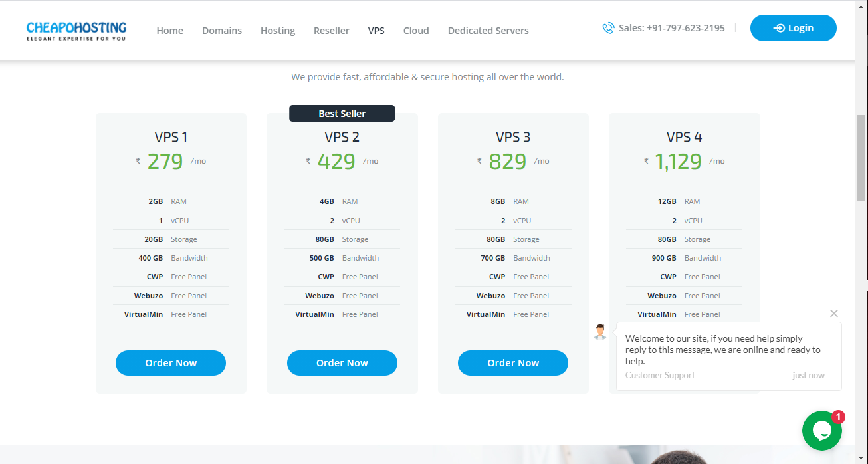Screen dimensions: 868x464
Task: Open the Hosting menu item
Action: click(278, 31)
